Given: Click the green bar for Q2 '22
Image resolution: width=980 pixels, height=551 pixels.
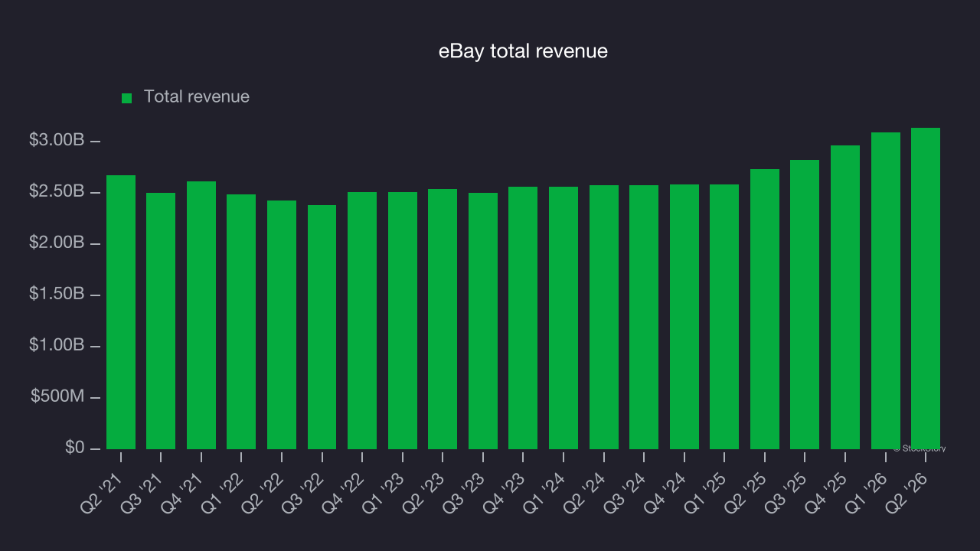Looking at the screenshot, I should (x=282, y=324).
